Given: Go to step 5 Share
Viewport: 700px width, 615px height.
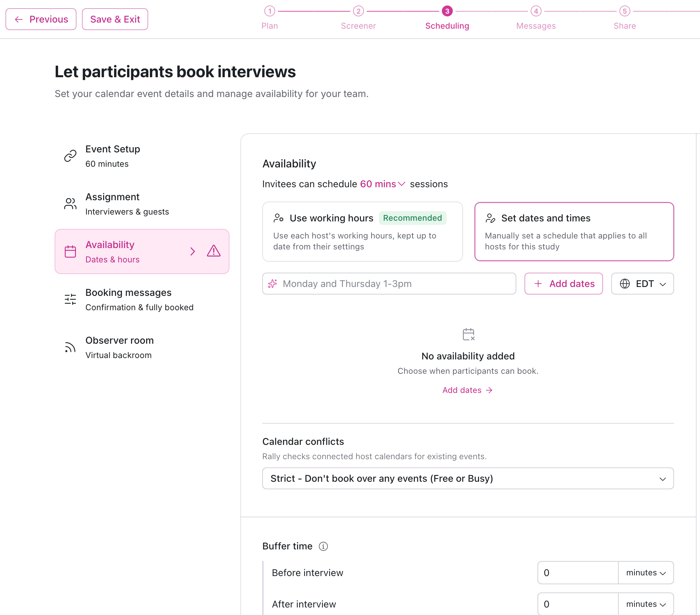Looking at the screenshot, I should (625, 19).
